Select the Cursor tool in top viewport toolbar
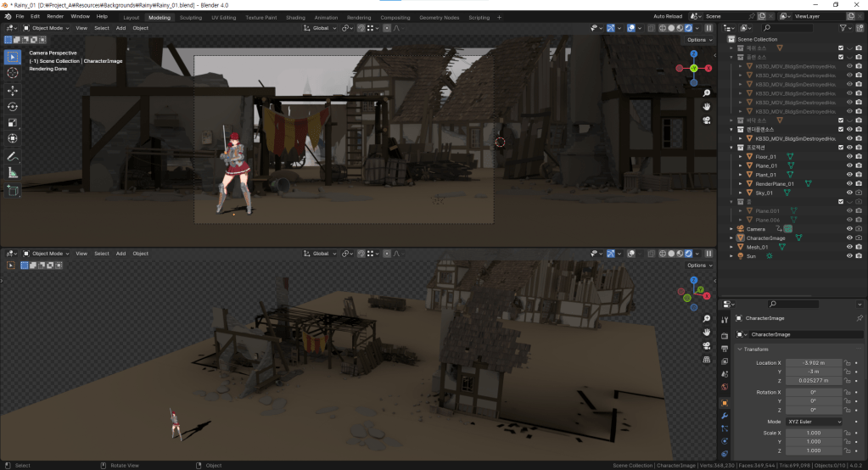The height and width of the screenshot is (470, 868). (x=13, y=74)
